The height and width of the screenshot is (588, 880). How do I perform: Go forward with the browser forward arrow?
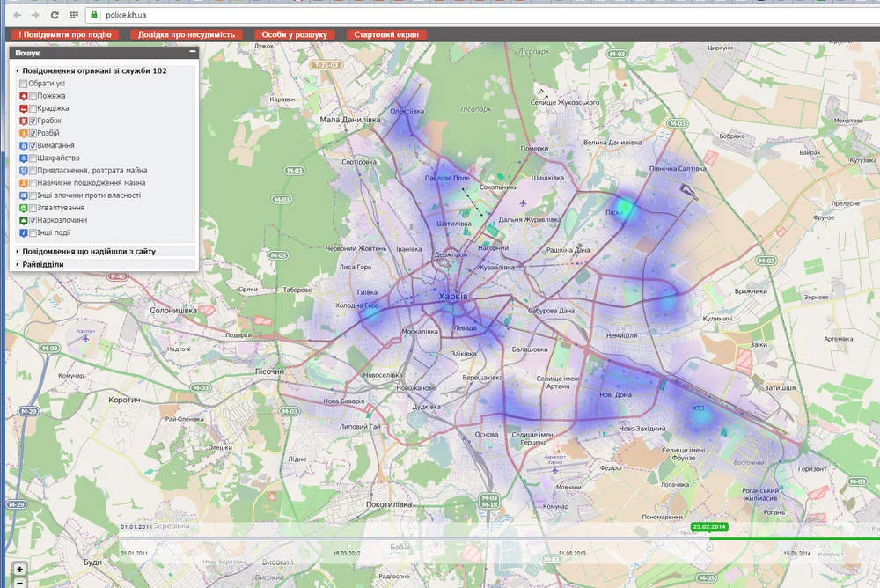[35, 15]
